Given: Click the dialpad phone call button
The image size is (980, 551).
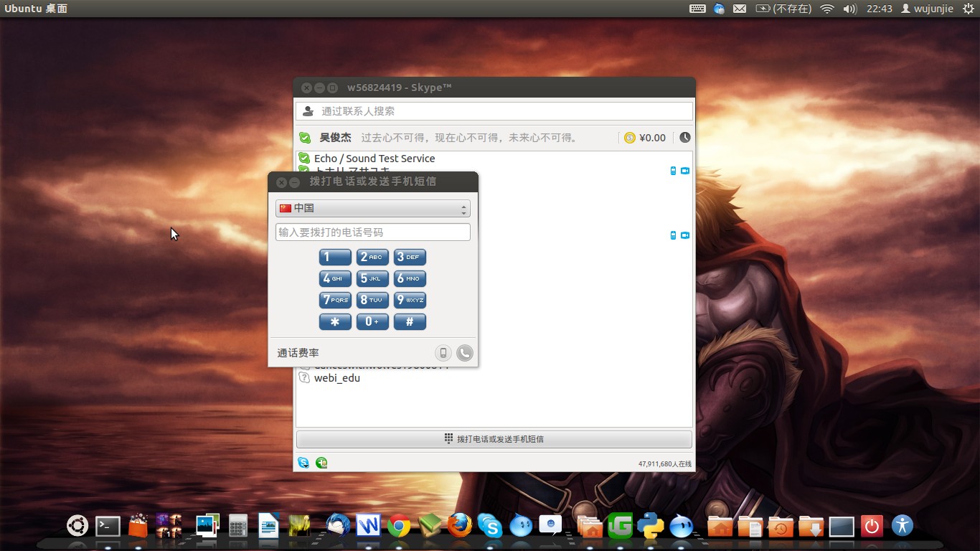Looking at the screenshot, I should click(x=465, y=353).
